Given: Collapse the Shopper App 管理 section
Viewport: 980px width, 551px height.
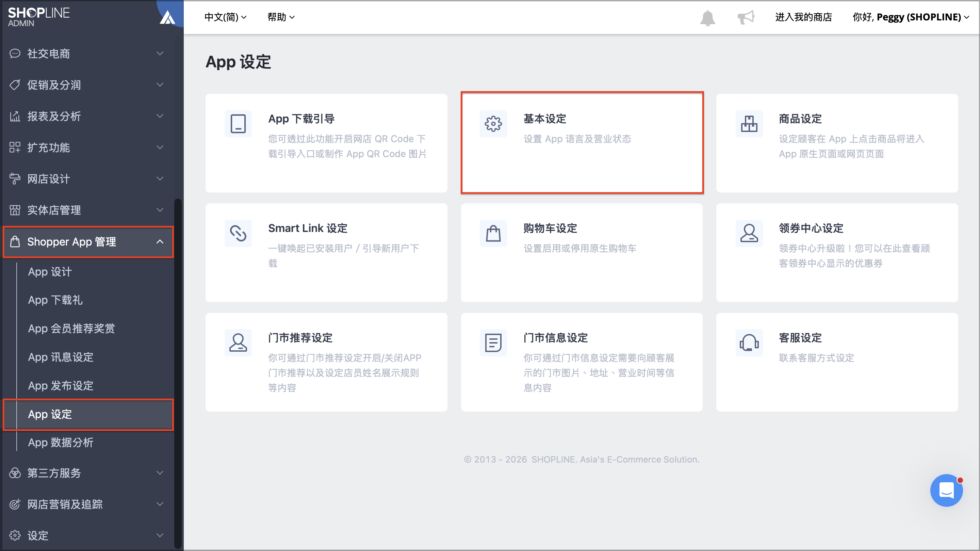Looking at the screenshot, I should 88,242.
